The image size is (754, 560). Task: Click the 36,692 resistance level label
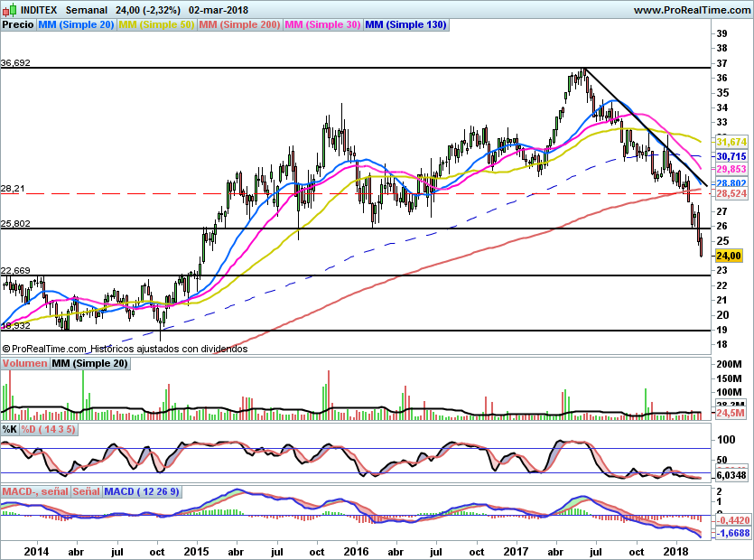[x=16, y=63]
